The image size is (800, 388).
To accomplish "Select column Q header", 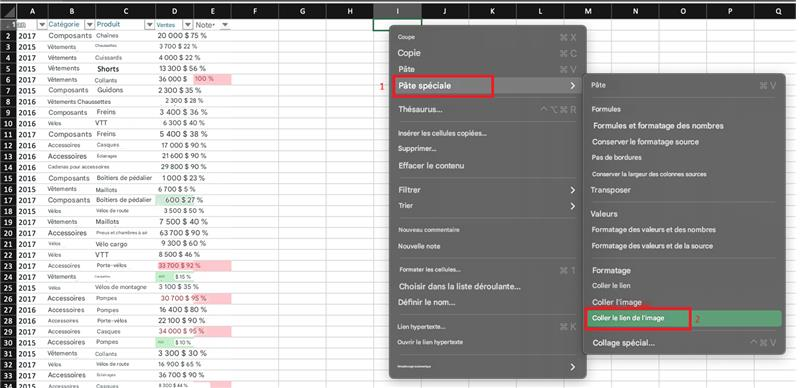I will pos(777,11).
